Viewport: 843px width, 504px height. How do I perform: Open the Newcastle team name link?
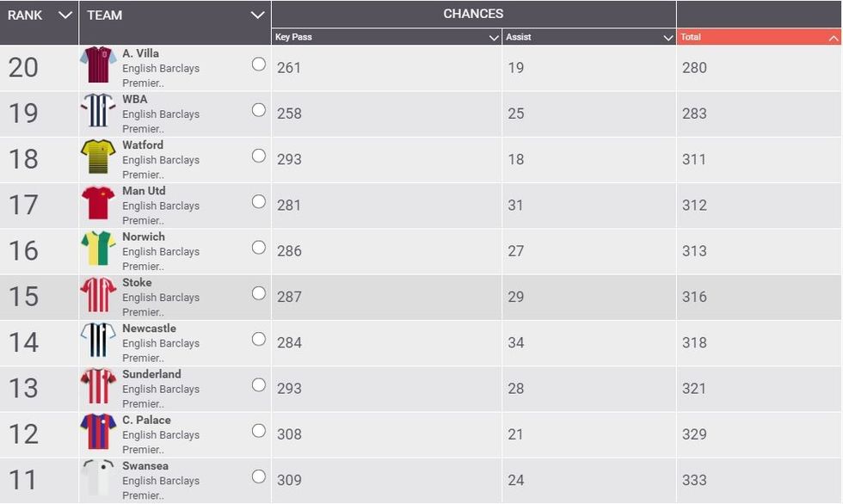click(149, 329)
